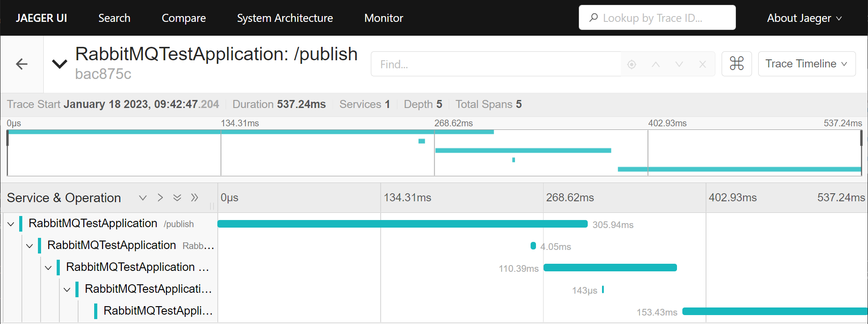Click the Find input box
This screenshot has width=868, height=324.
(x=496, y=64)
